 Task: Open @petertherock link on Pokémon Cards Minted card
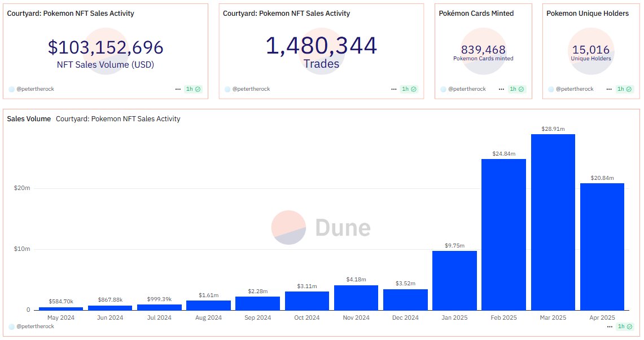pos(467,89)
